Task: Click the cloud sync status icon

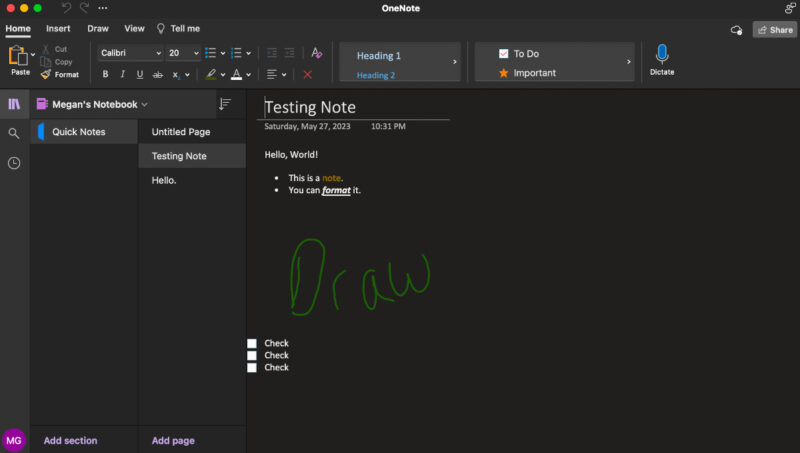Action: [x=736, y=30]
